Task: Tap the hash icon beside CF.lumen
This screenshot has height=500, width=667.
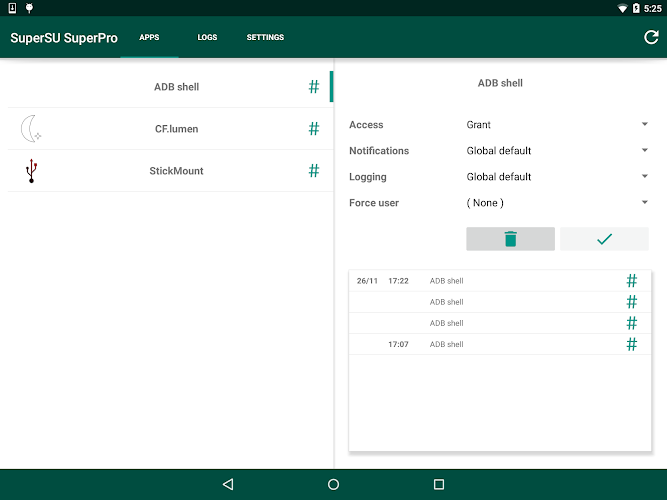Action: click(x=314, y=129)
